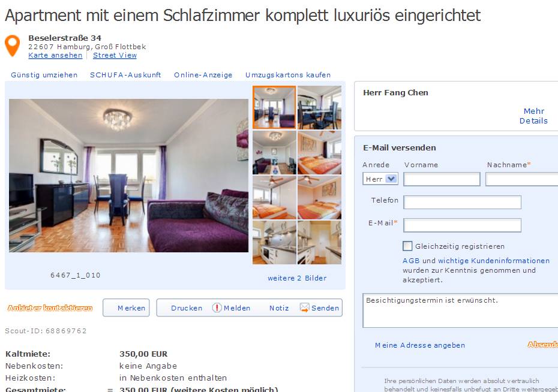
Task: Click the orange map location pin icon
Action: pyautogui.click(x=13, y=45)
